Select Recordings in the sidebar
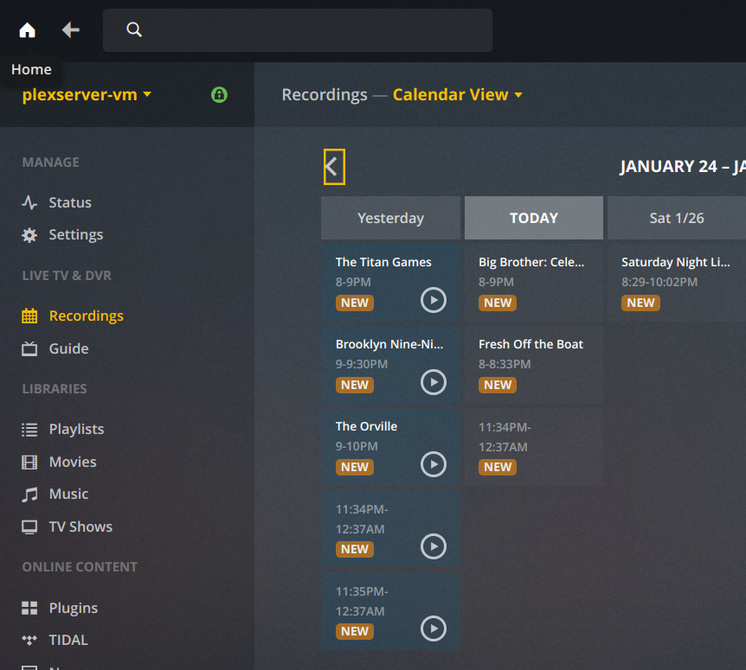The height and width of the screenshot is (670, 746). [86, 316]
